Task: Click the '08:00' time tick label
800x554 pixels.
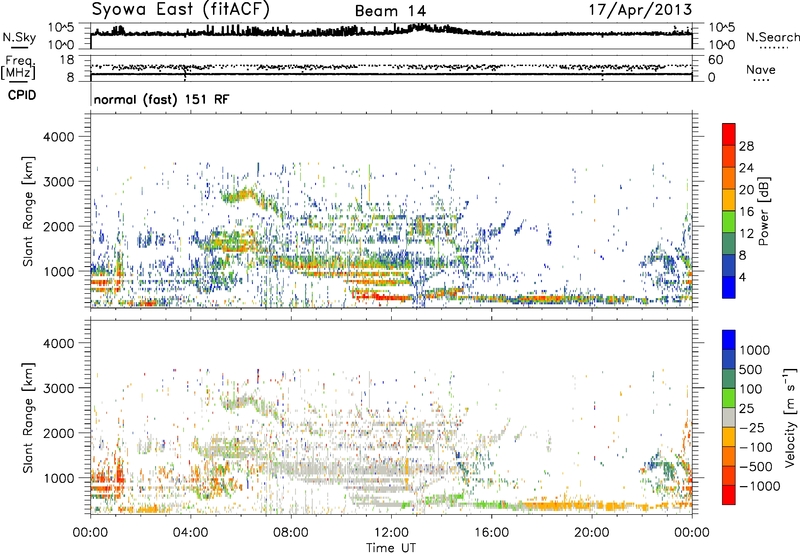Action: 291,533
